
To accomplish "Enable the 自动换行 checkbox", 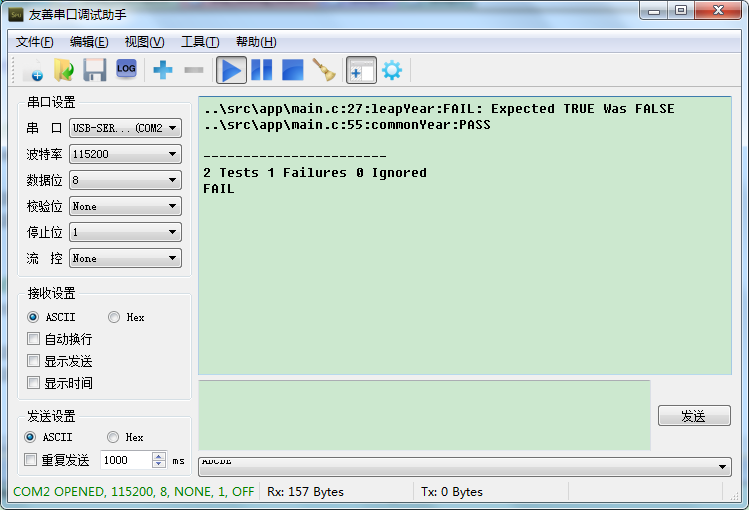I will pos(33,339).
